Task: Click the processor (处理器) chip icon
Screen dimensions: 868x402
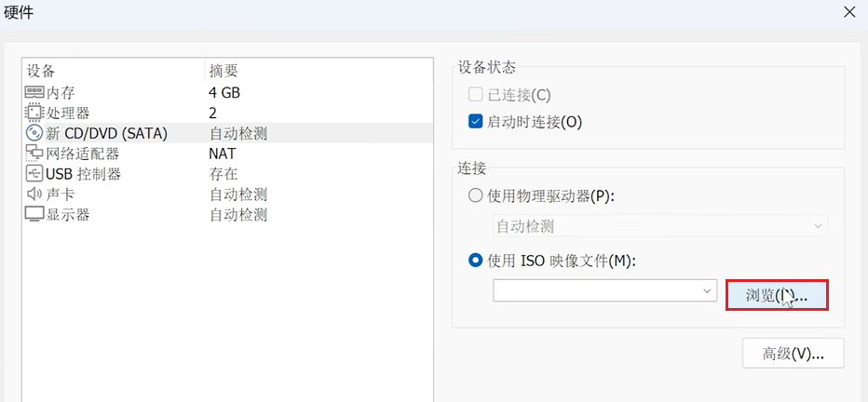Action: click(34, 113)
